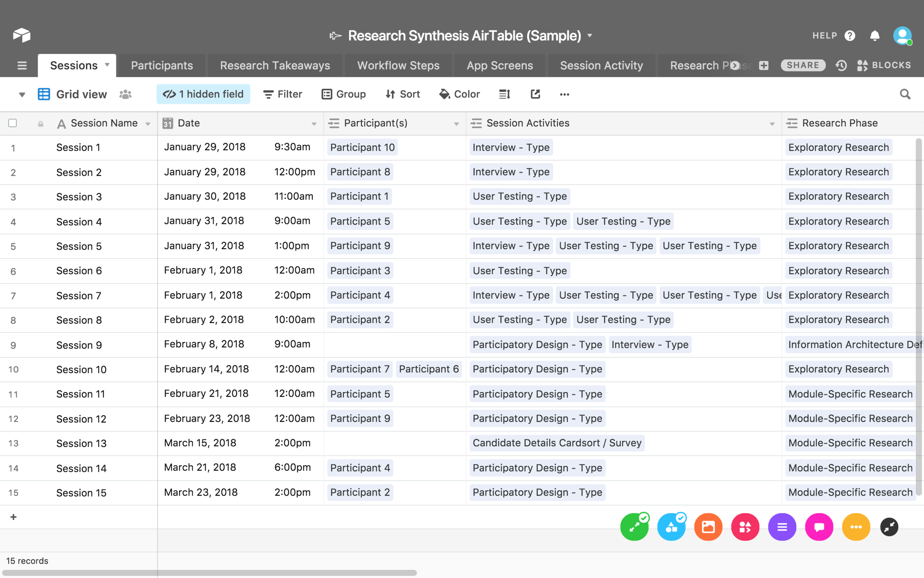Viewport: 924px width, 578px height.
Task: Click the magenta chat bubble floating button
Action: [x=819, y=527]
